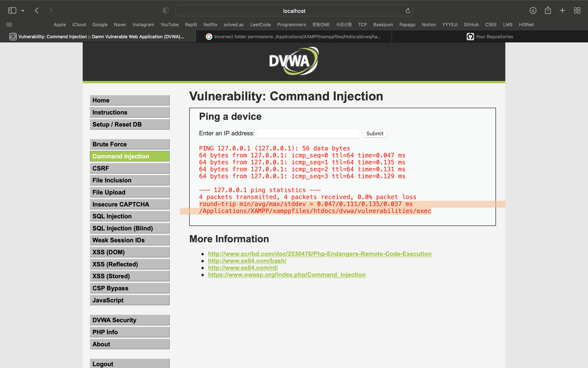Open the Programmers bookmark
This screenshot has width=588, height=368.
coord(292,25)
